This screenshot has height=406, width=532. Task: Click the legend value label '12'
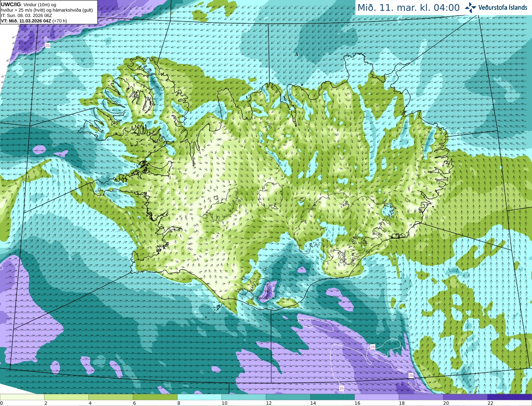pos(268,403)
